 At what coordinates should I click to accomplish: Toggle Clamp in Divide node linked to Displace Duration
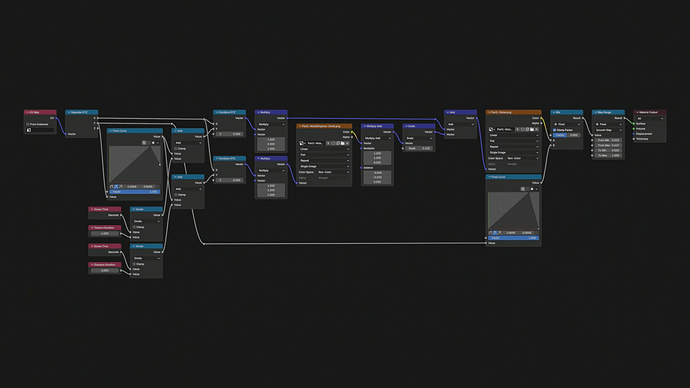point(134,264)
